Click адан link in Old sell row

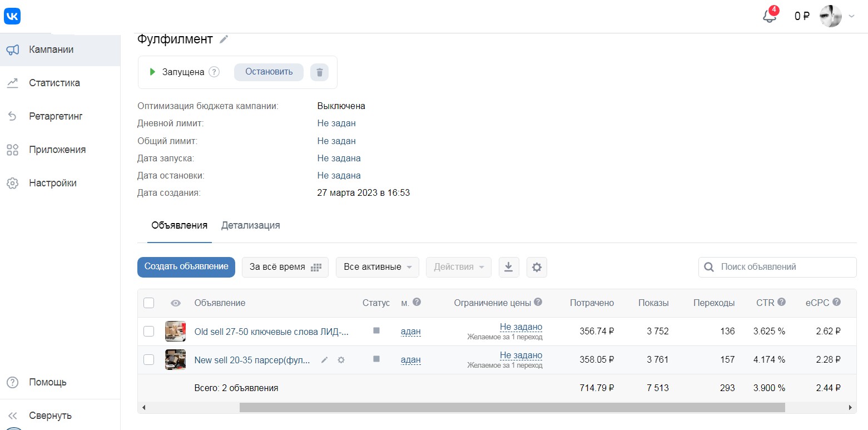[x=410, y=332]
